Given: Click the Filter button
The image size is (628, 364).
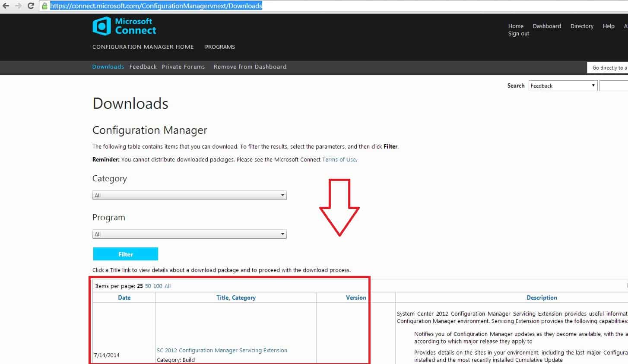Looking at the screenshot, I should coord(126,254).
